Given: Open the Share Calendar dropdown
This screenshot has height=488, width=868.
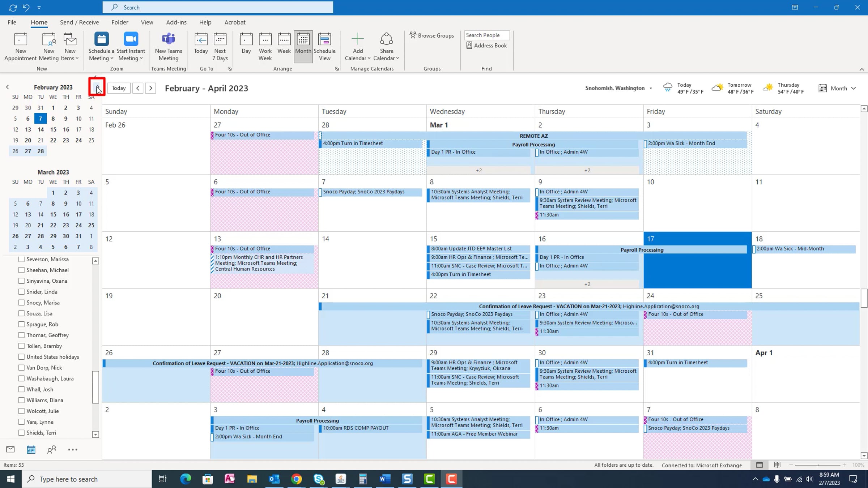Looking at the screenshot, I should 386,55.
